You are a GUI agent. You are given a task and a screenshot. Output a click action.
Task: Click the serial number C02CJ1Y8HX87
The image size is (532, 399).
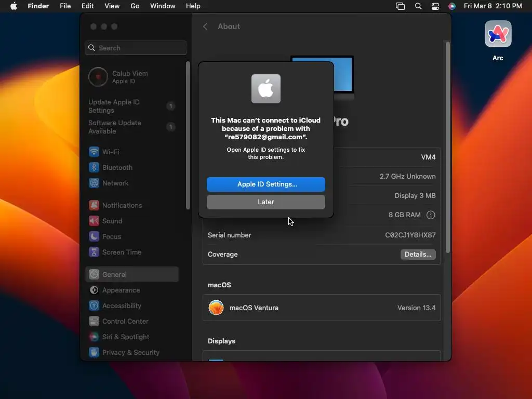click(410, 235)
